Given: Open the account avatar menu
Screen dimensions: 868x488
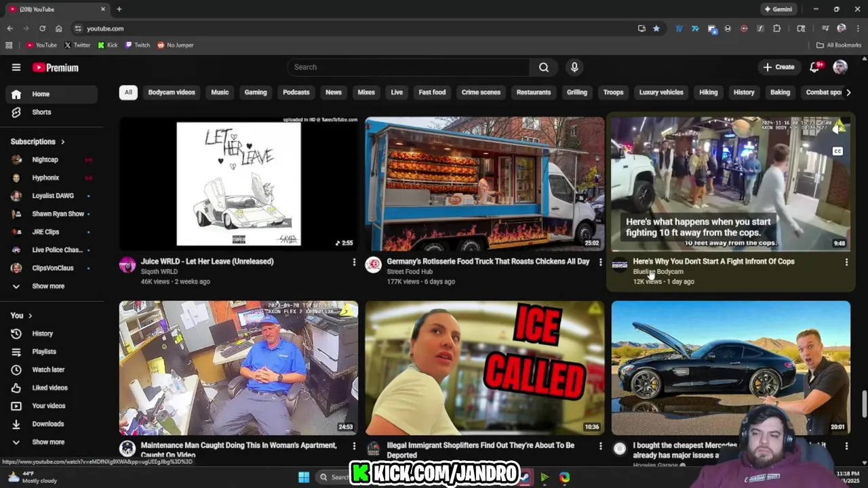Looking at the screenshot, I should [840, 67].
